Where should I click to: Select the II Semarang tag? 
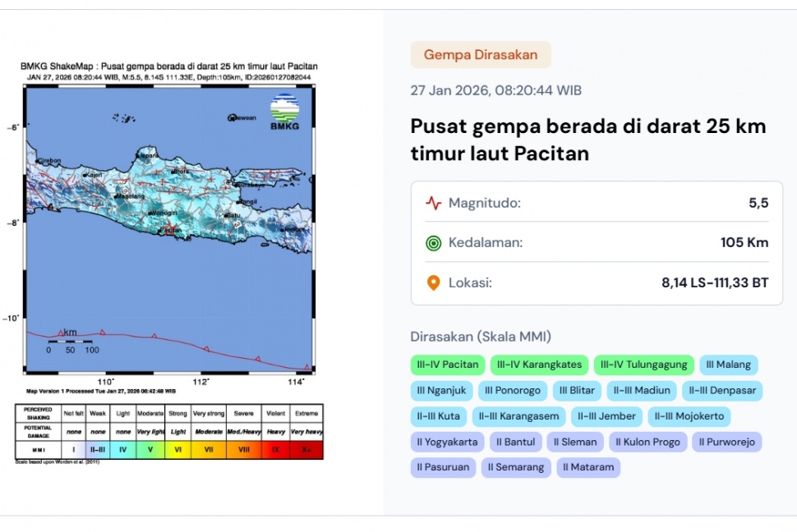pyautogui.click(x=515, y=467)
